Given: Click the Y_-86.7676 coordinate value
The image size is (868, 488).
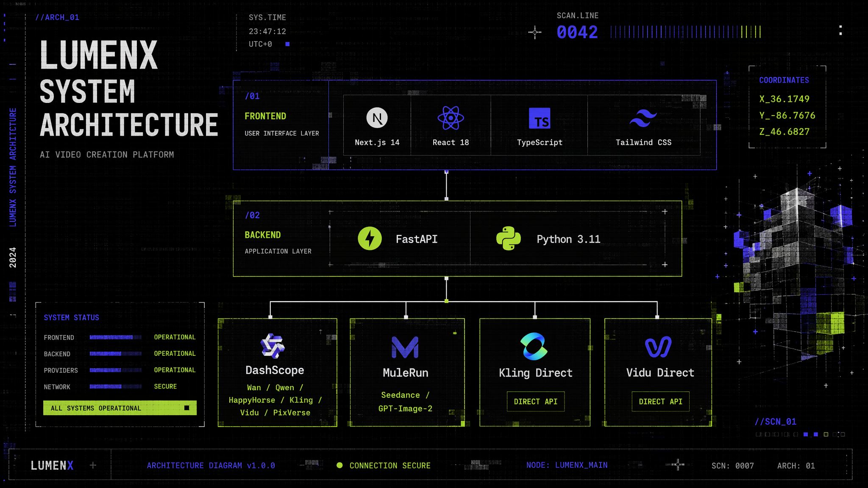Looking at the screenshot, I should tap(787, 115).
